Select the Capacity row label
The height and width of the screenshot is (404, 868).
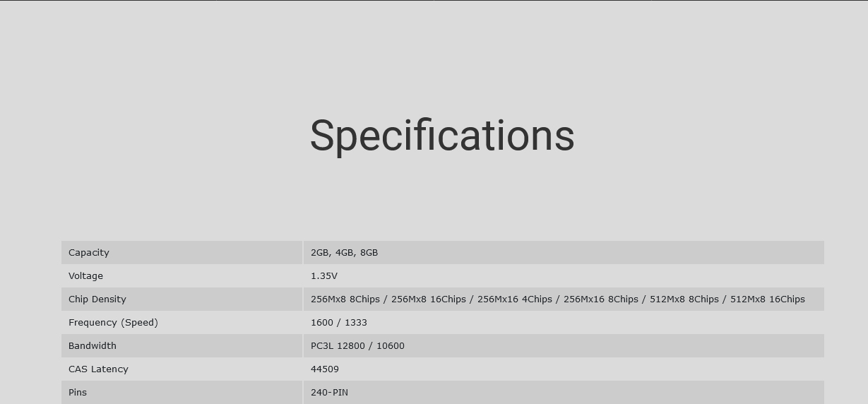coord(89,252)
